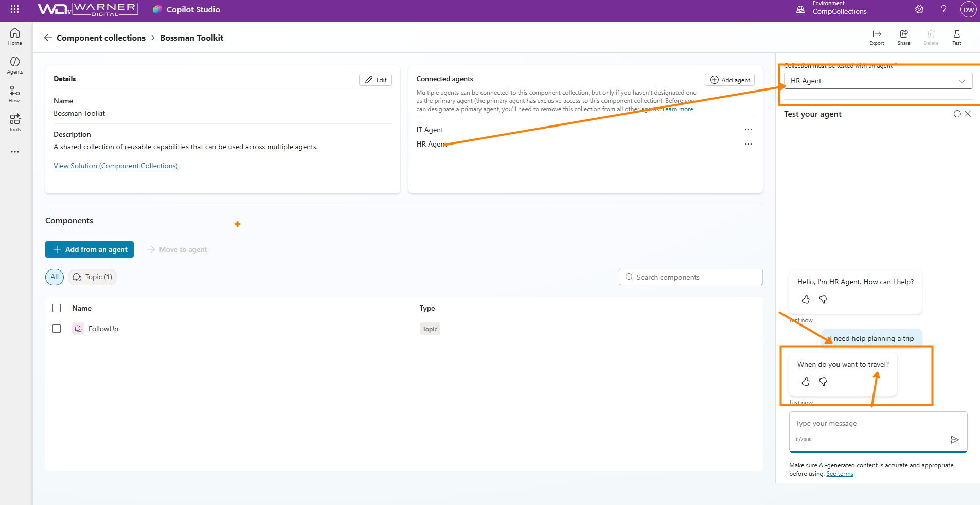Thumbs up the HR Agent greeting
980x505 pixels.
point(806,299)
